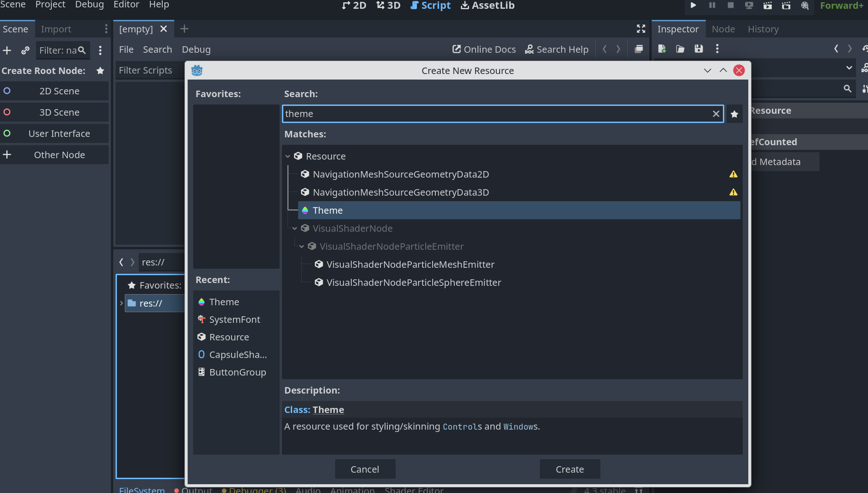Favorite the searched type with star button
Image resolution: width=868 pixels, height=493 pixels.
click(734, 114)
